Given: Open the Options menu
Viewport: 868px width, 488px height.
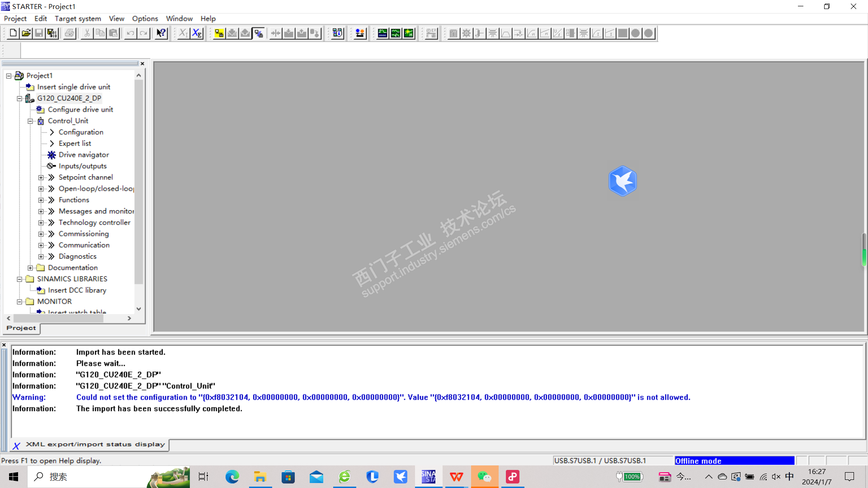Looking at the screenshot, I should (145, 19).
